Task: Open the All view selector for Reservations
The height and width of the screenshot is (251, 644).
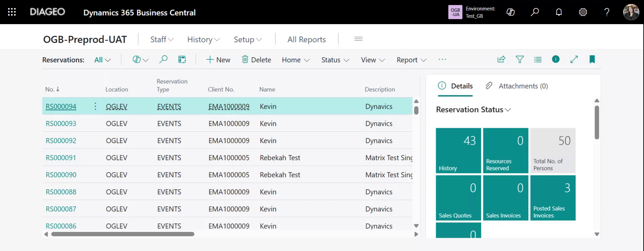Action: [102, 60]
